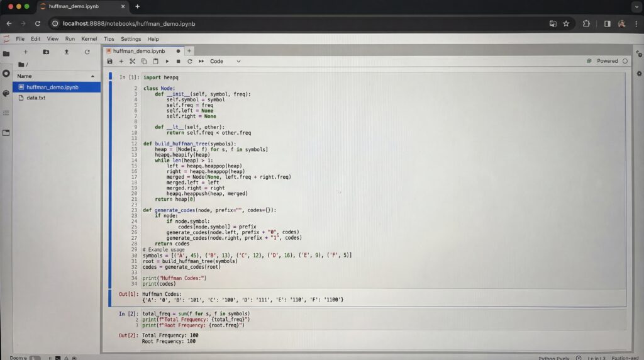This screenshot has width=644, height=360.
Task: Restart kernel and run all cells
Action: coord(201,61)
